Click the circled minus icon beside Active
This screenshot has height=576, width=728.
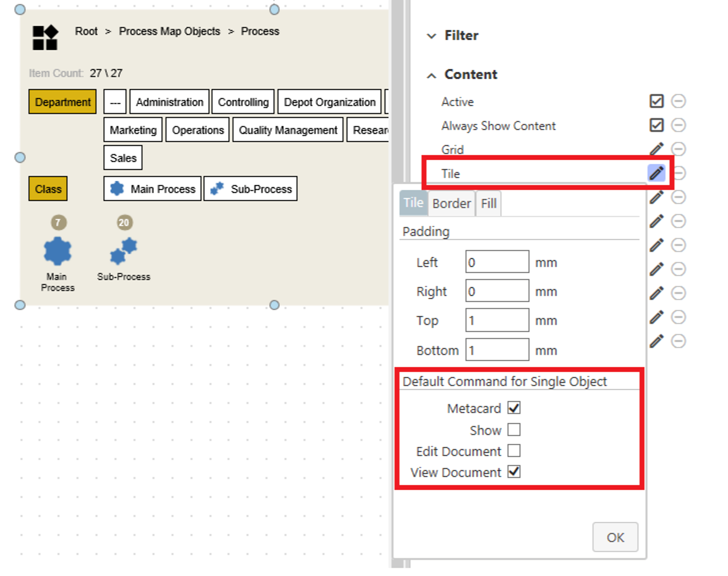[678, 101]
